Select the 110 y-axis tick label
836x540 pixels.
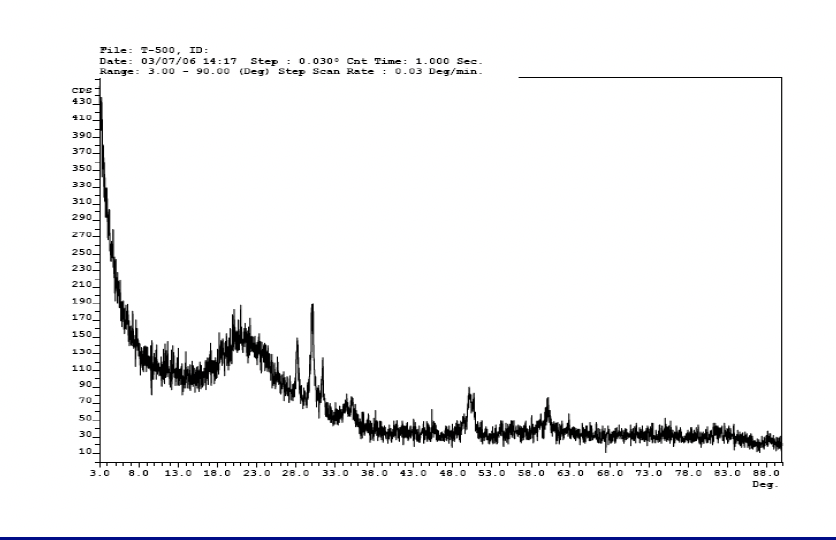82,369
